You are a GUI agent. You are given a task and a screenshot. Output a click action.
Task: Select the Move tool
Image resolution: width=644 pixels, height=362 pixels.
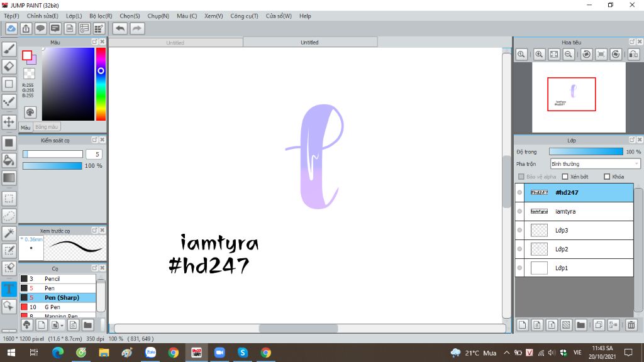click(9, 122)
